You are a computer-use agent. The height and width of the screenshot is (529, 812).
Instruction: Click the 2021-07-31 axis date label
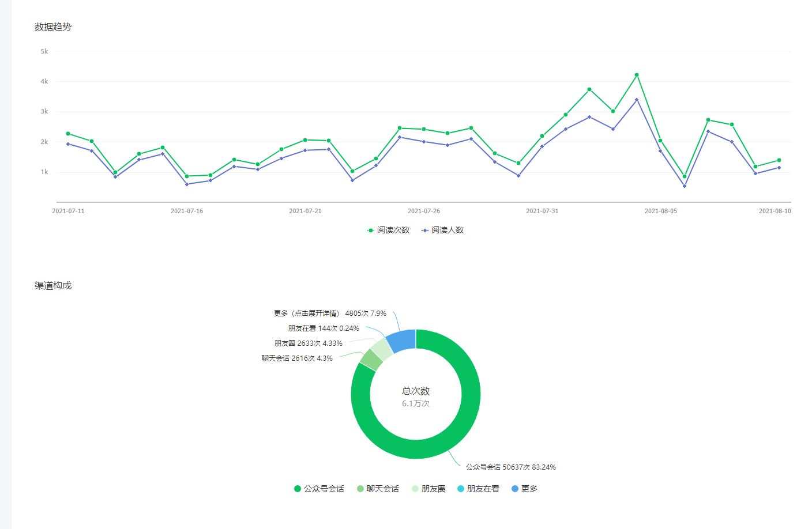pos(542,211)
